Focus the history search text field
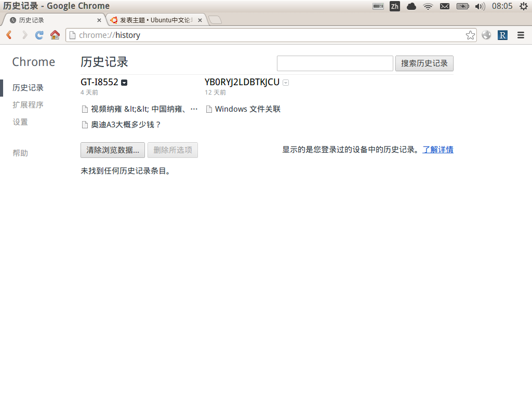 (335, 63)
